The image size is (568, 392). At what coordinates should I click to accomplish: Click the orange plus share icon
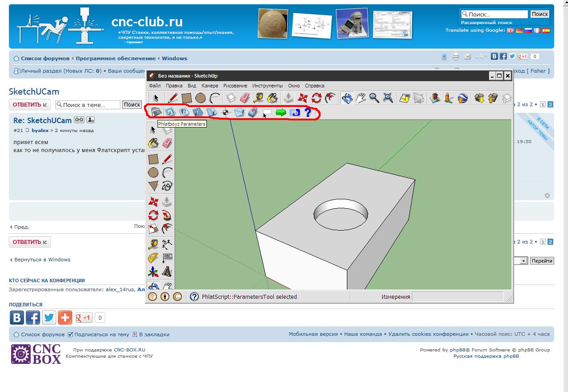coord(65,318)
